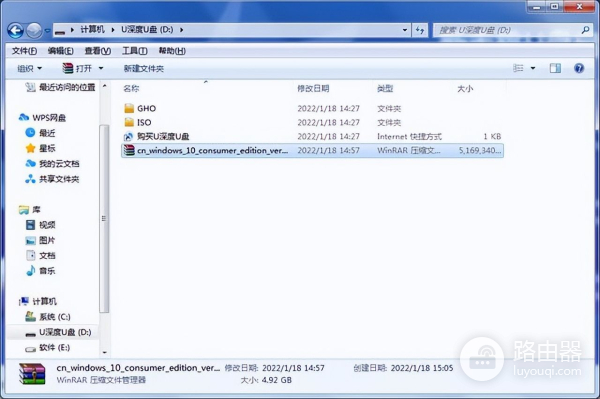The image size is (600, 399).
Task: Create a folder with 新建文件夹
Action: click(x=143, y=68)
